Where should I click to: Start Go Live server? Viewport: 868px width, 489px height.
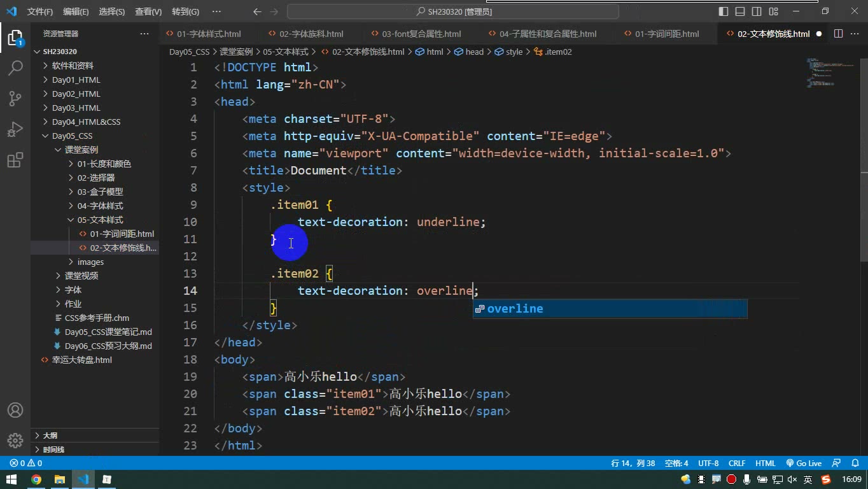(x=804, y=464)
